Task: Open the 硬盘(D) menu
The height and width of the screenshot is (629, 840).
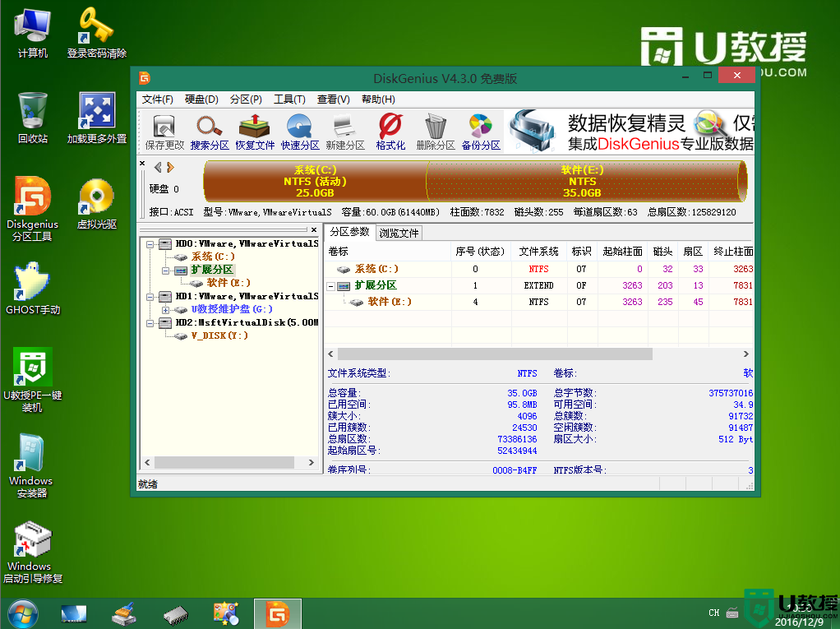Action: click(201, 99)
